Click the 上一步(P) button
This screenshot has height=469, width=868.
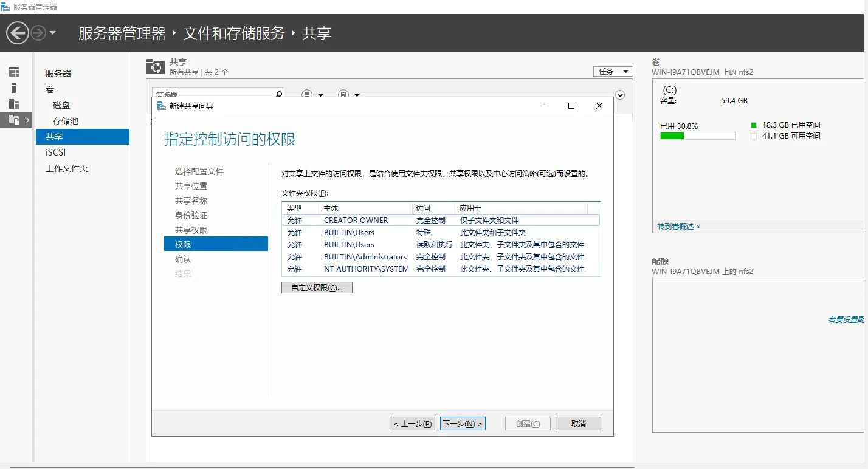412,424
